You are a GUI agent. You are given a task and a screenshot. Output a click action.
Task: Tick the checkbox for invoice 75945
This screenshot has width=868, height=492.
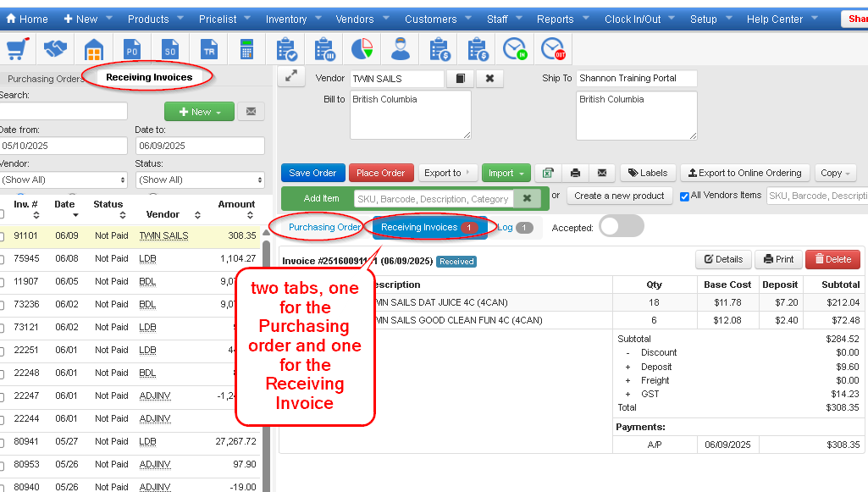[x=2, y=259]
